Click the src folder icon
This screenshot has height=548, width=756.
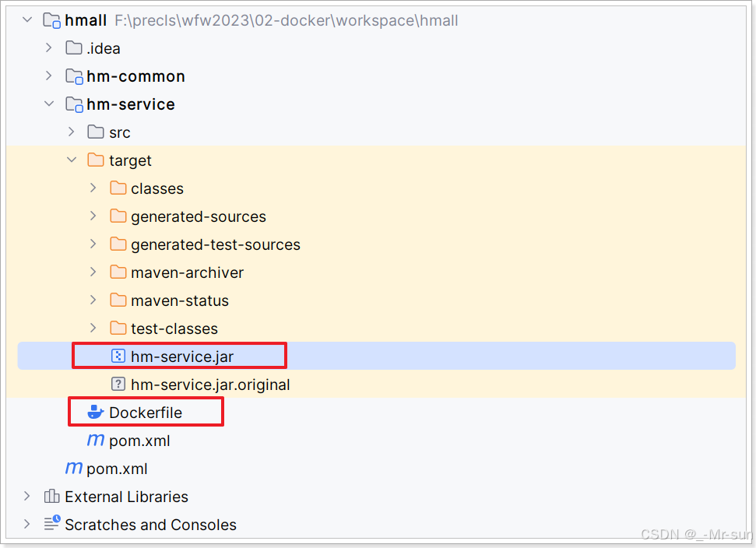(96, 132)
